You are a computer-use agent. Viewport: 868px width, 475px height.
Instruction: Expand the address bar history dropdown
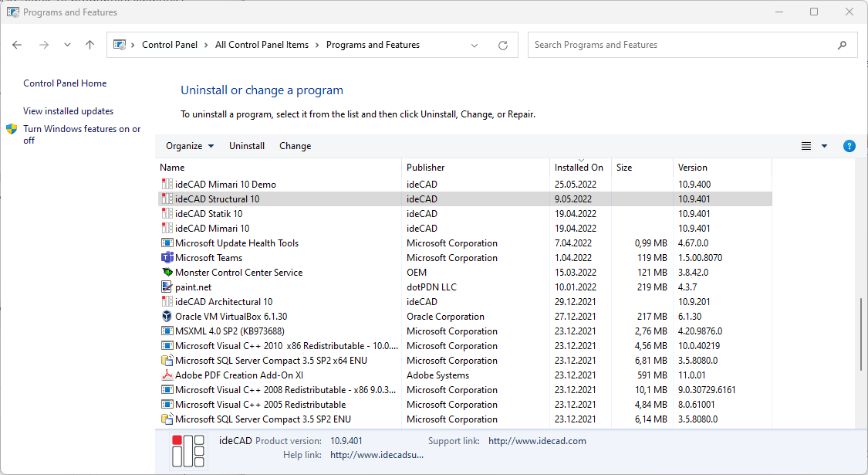(475, 45)
